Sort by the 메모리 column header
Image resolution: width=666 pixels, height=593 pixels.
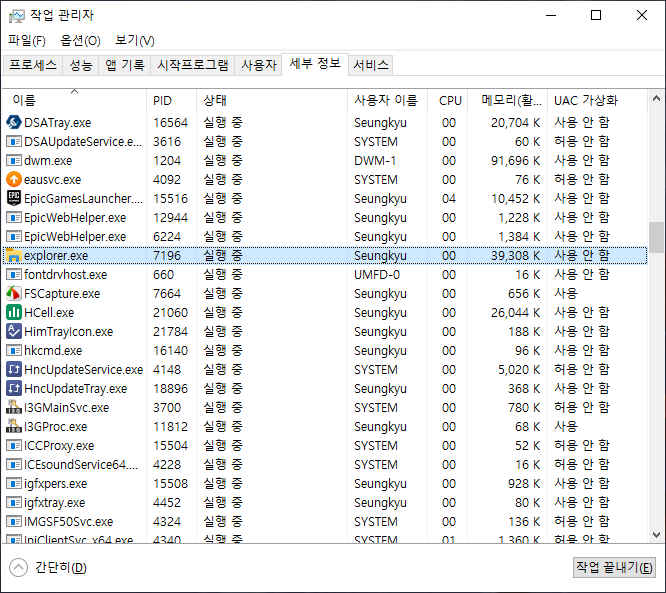coord(508,101)
